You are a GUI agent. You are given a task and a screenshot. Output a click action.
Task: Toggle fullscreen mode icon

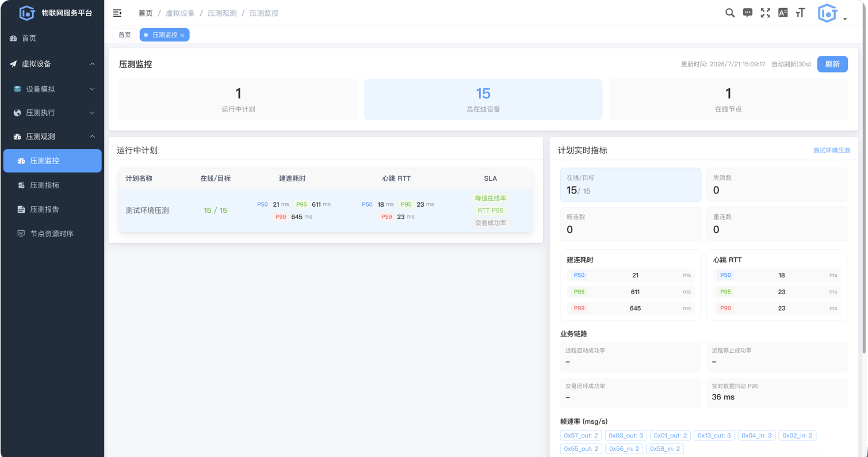[765, 13]
